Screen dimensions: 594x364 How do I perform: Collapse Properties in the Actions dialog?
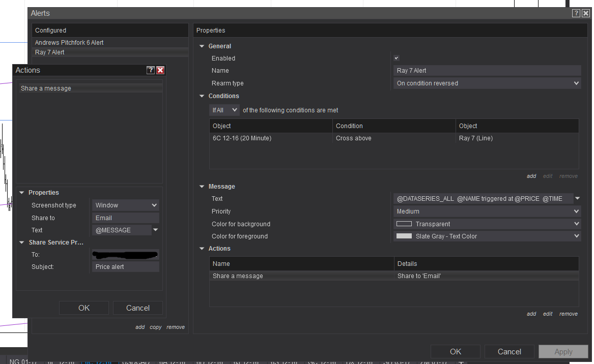[x=22, y=193]
